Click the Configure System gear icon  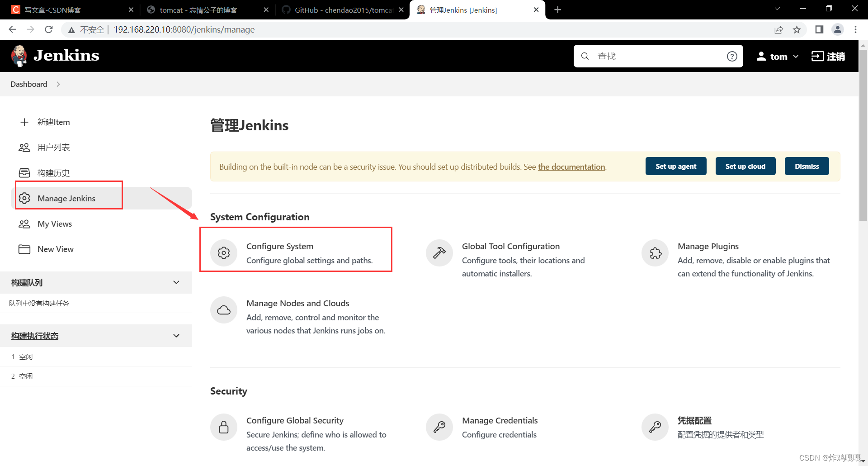pos(224,253)
